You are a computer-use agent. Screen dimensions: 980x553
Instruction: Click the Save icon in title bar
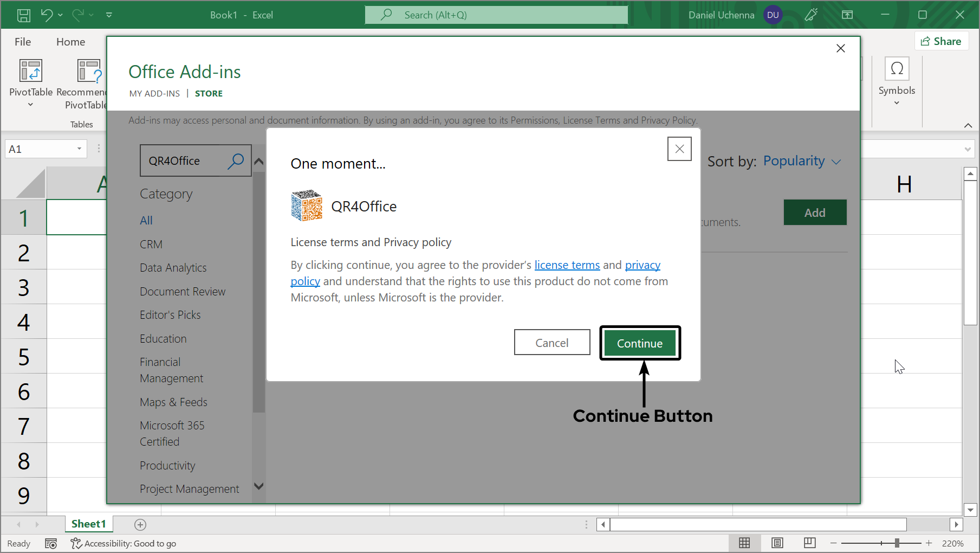[23, 15]
